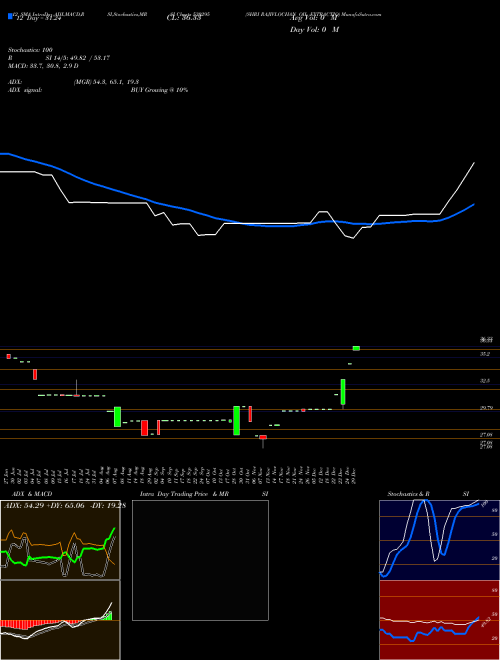Viewport: 500px width, 660px height.
Task: Click the 'MACD: 33.7, 30.8, 2.9 D' line
Action: 43,66
